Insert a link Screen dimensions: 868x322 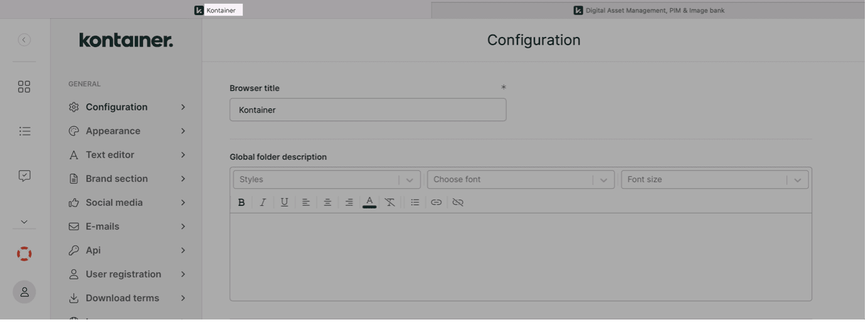tap(437, 203)
